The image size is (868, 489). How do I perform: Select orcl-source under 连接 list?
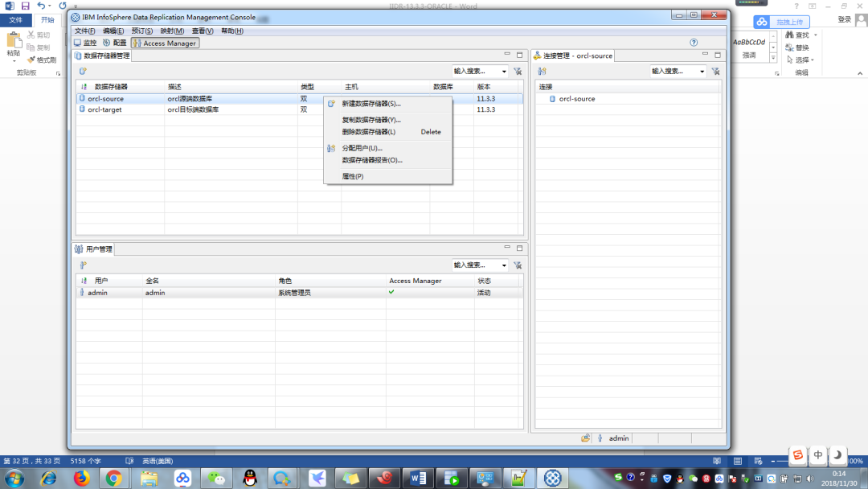coord(577,99)
